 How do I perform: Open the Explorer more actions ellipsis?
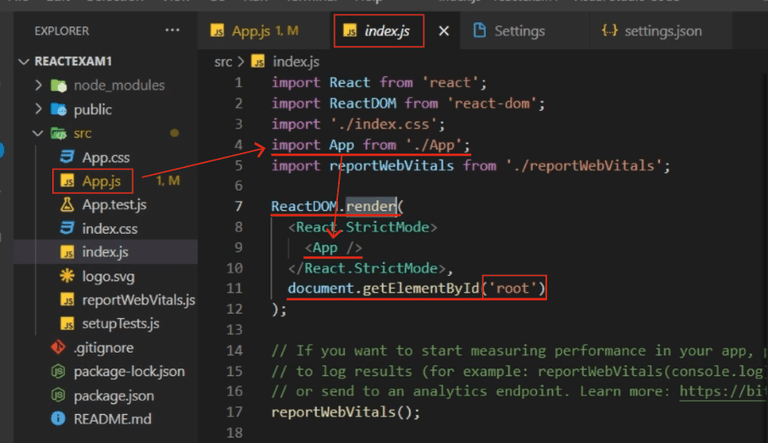172,30
